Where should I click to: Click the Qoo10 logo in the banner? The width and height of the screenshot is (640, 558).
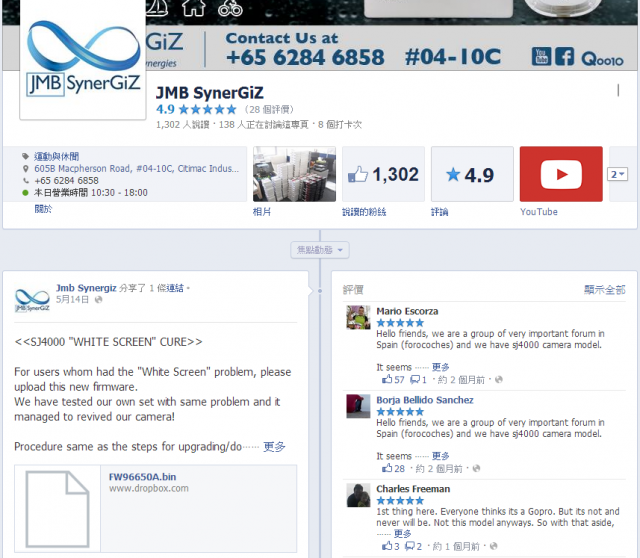(x=602, y=60)
